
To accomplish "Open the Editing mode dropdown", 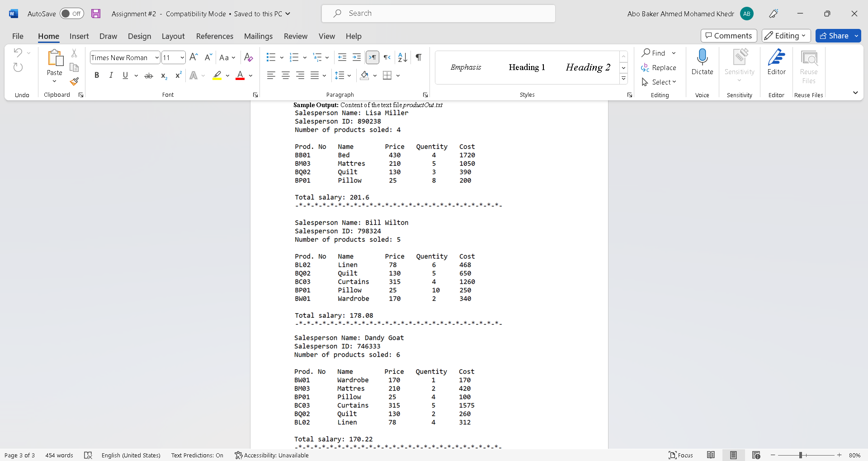I will [786, 36].
